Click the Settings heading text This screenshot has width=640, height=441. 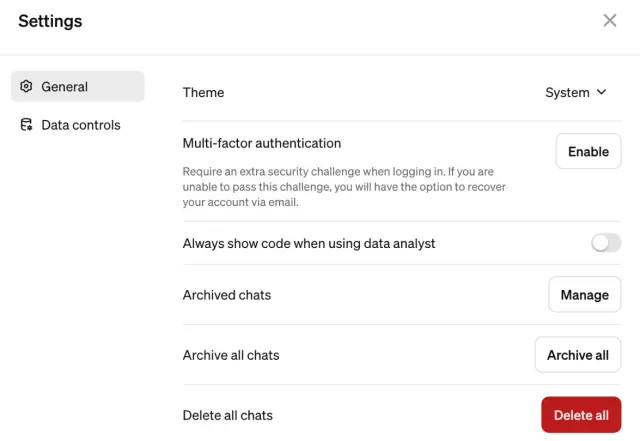pos(50,21)
